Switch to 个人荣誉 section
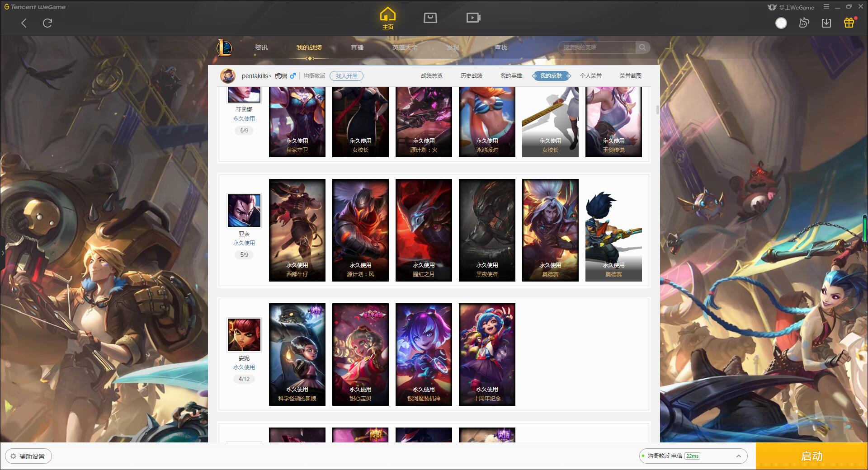Image resolution: width=868 pixels, height=470 pixels. tap(591, 76)
